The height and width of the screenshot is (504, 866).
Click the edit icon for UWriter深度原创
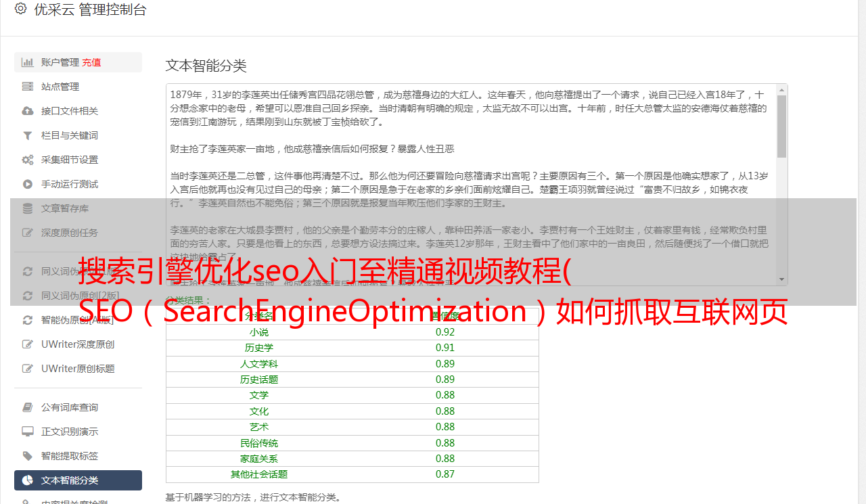tap(27, 344)
